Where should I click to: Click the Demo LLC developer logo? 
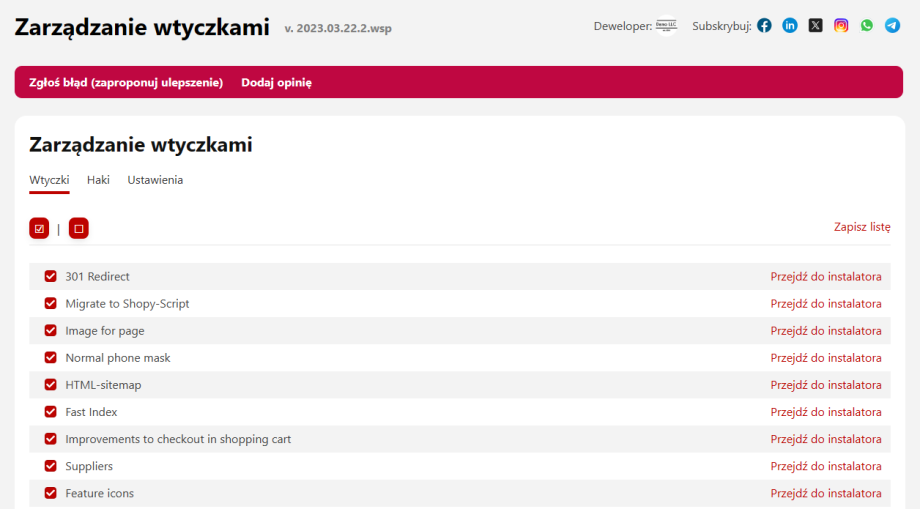pyautogui.click(x=667, y=26)
